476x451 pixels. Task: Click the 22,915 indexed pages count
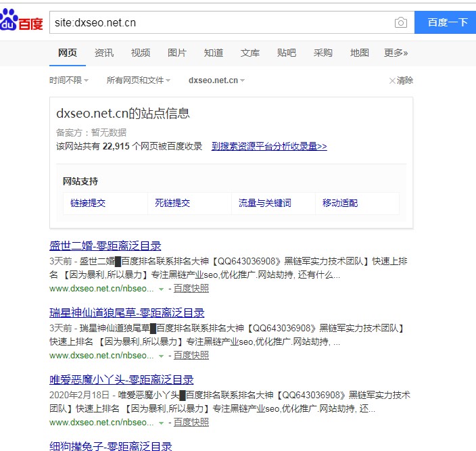[x=116, y=146]
